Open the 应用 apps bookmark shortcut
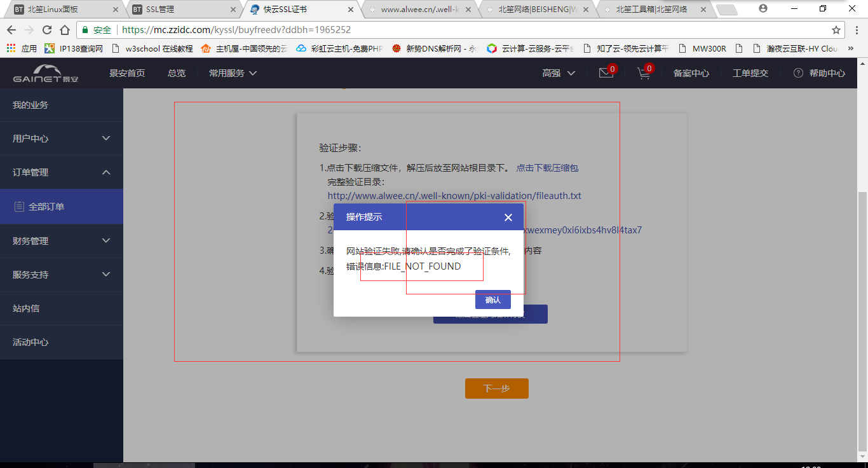This screenshot has height=468, width=868. tap(22, 48)
